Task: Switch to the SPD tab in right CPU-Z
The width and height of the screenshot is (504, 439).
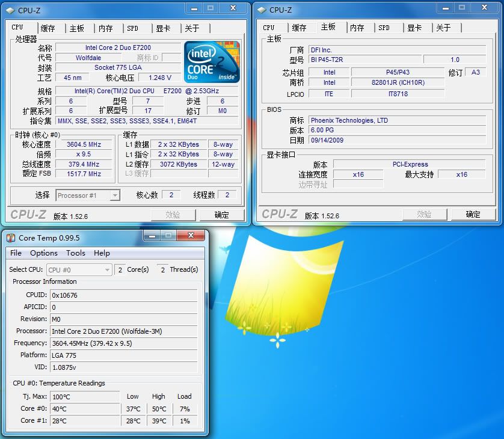Action: [x=384, y=28]
